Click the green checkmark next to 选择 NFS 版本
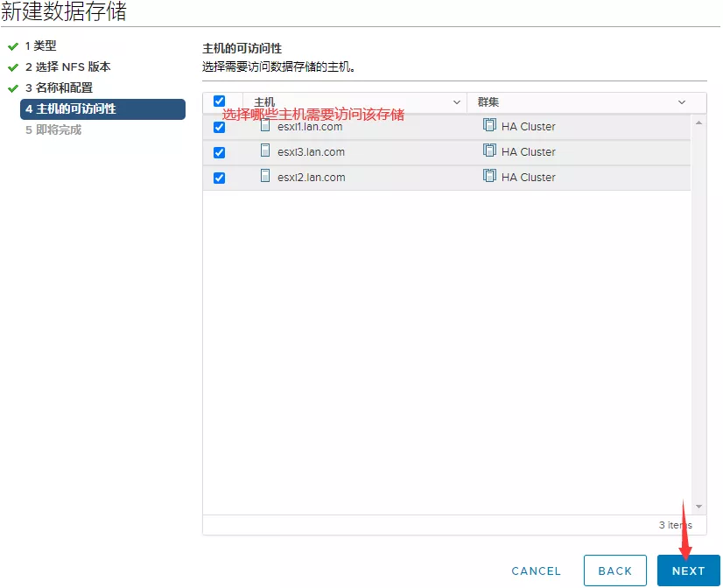 12,67
